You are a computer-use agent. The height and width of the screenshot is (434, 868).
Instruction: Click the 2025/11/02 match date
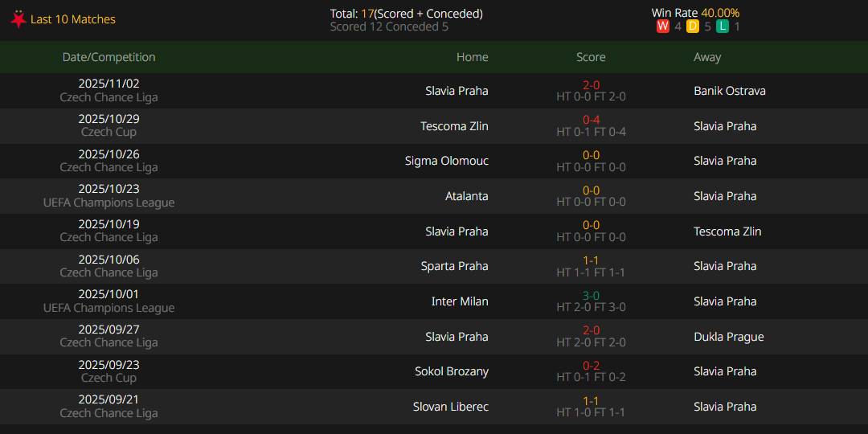108,84
